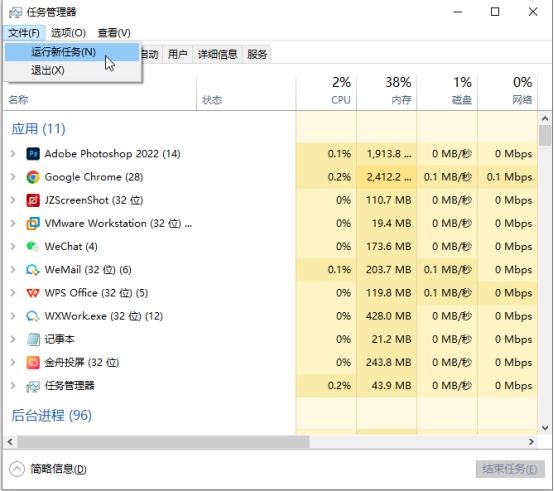The height and width of the screenshot is (491, 554).
Task: Expand the 金舟投屏 process row
Action: coord(13,362)
